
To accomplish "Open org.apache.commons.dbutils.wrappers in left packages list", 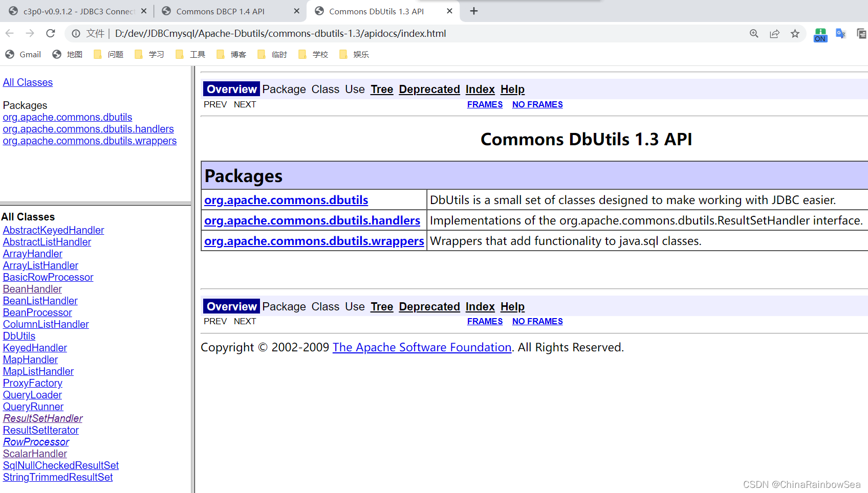I will pyautogui.click(x=90, y=141).
